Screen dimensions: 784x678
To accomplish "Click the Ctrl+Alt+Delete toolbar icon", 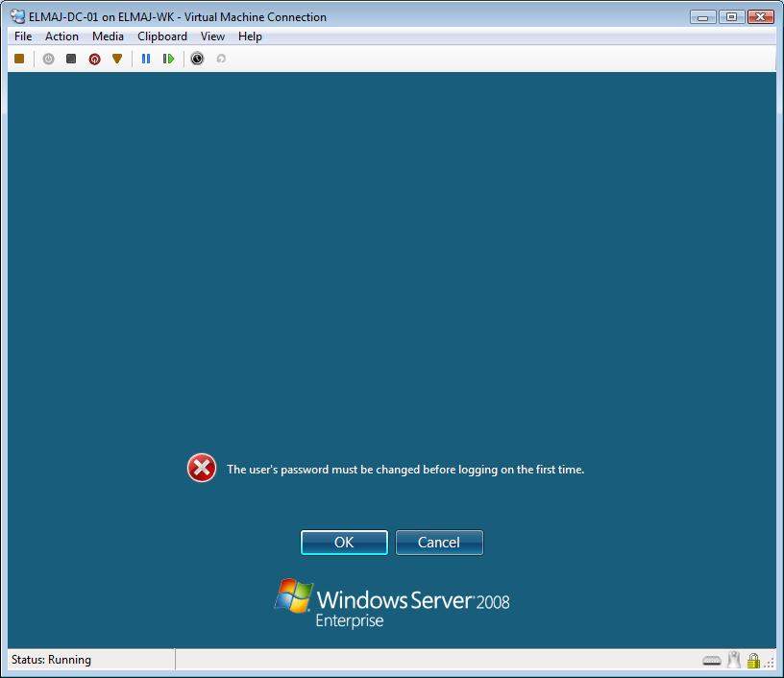I will click(19, 59).
